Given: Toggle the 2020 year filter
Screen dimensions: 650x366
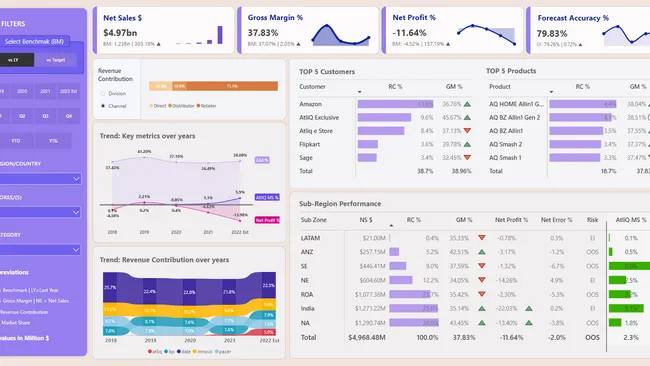Looking at the screenshot, I should point(22,91).
